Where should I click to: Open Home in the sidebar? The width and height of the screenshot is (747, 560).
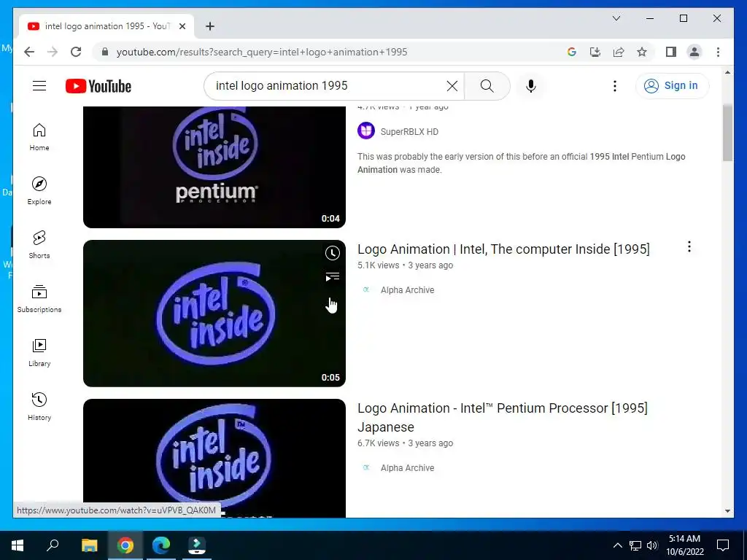tap(39, 137)
